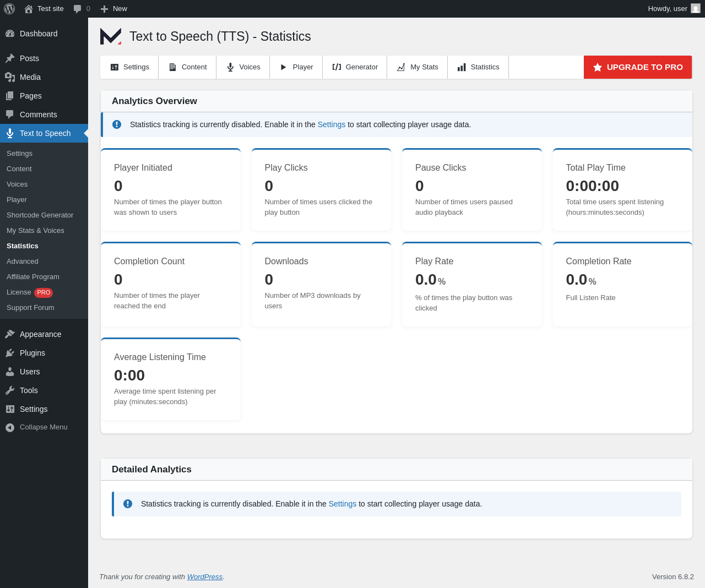The height and width of the screenshot is (588, 705).
Task: Click the Plugins plug icon
Action: [x=10, y=353]
